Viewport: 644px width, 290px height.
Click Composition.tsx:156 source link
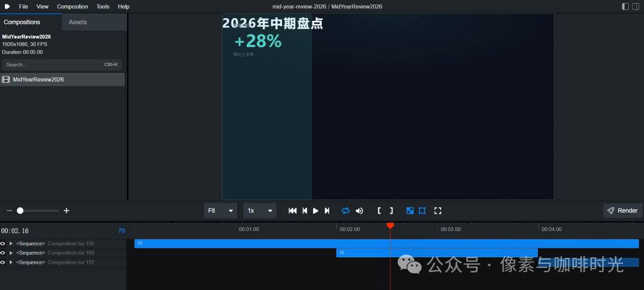pos(70,244)
